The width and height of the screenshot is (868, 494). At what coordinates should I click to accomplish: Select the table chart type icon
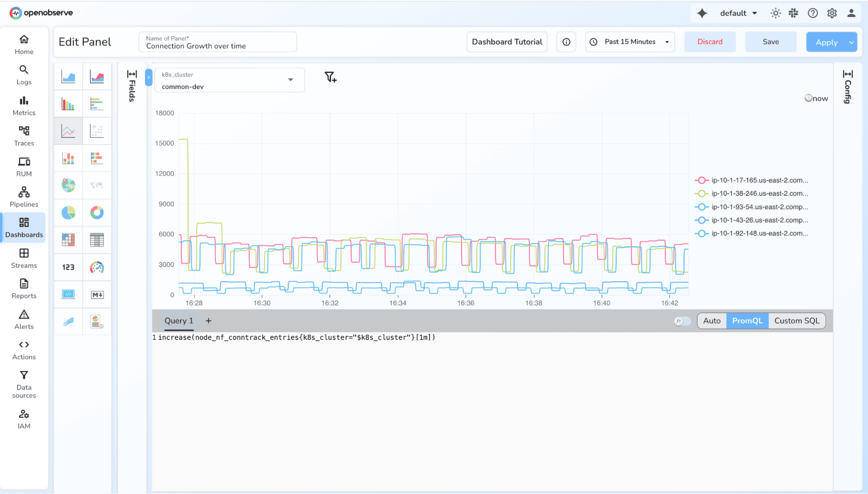[97, 240]
